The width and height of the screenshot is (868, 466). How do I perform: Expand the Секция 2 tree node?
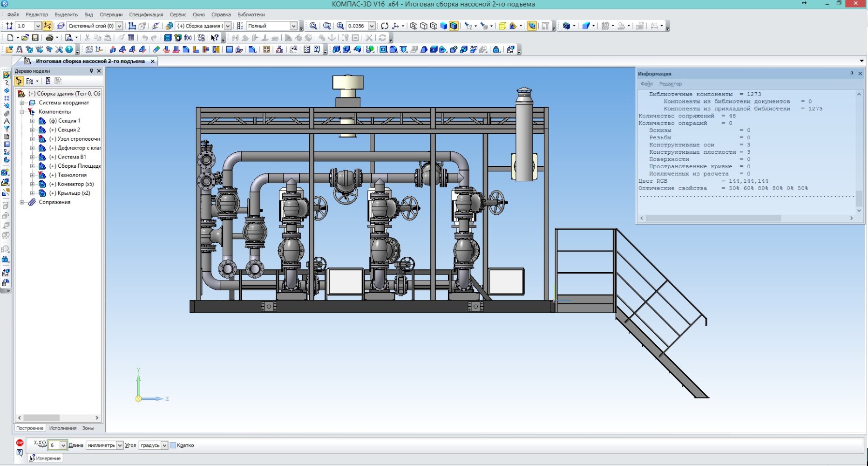[33, 130]
